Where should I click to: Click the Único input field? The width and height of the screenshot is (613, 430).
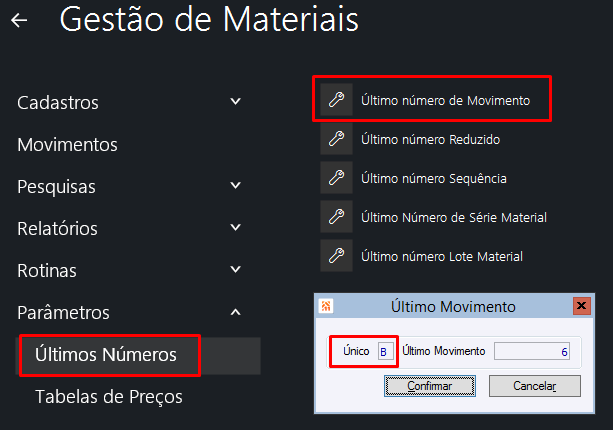tap(383, 351)
